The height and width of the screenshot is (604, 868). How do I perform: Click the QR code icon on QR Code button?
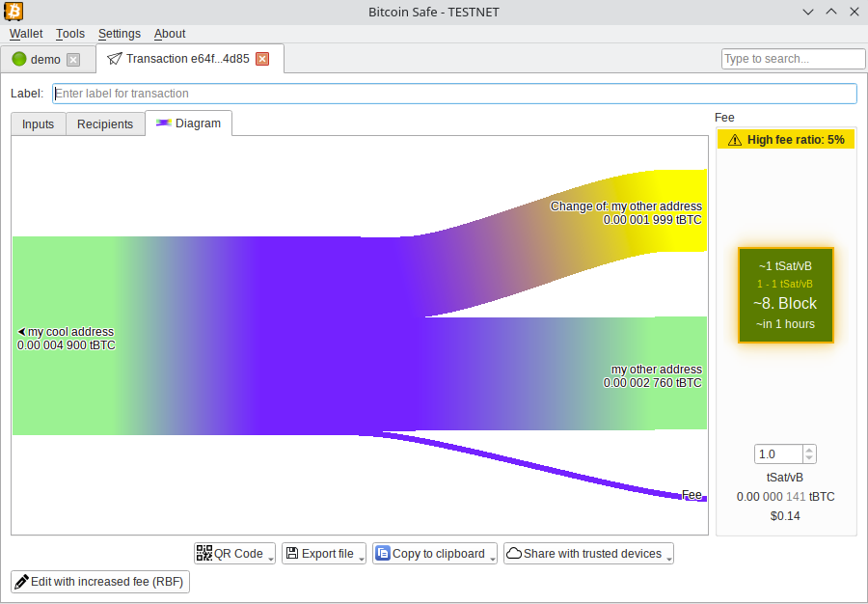tap(204, 553)
